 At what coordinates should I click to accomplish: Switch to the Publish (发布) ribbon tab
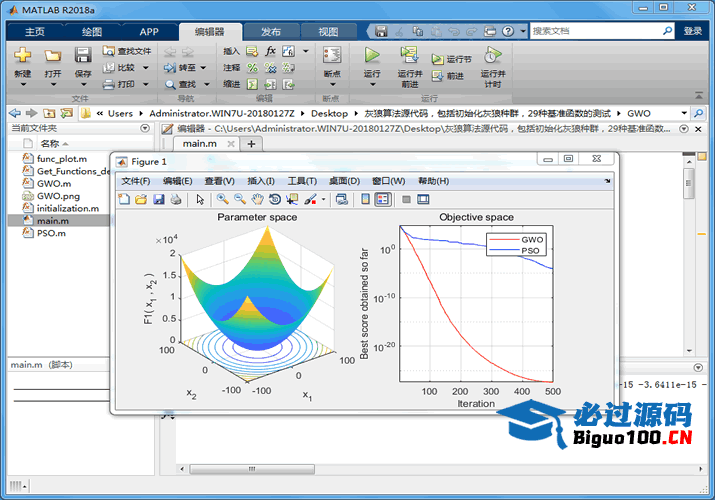(x=271, y=31)
